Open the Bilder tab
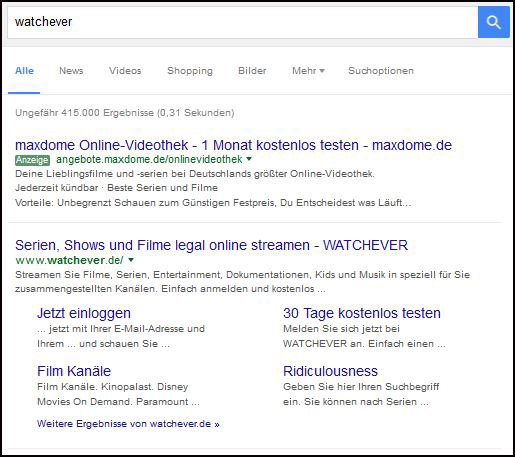The image size is (515, 457). pos(252,71)
